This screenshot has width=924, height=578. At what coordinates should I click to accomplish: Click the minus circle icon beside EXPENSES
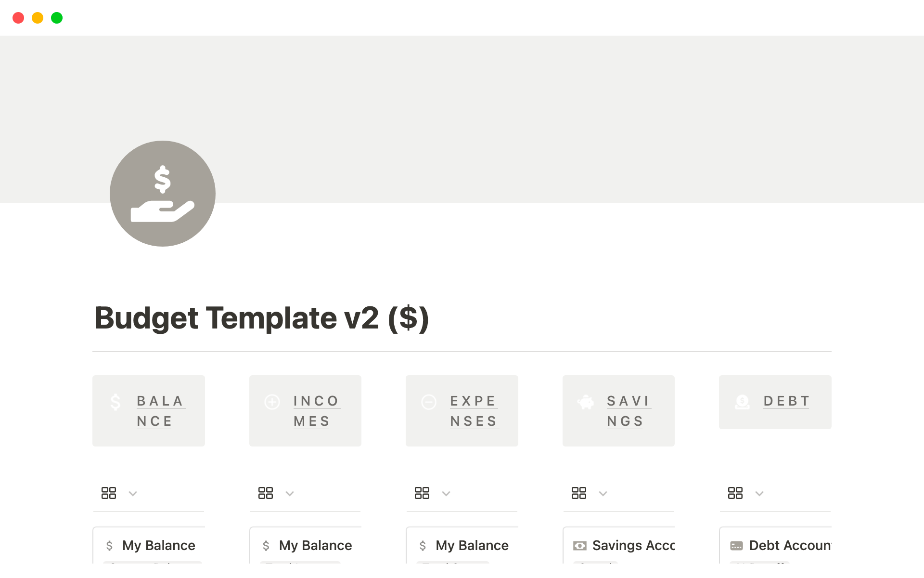pyautogui.click(x=429, y=402)
